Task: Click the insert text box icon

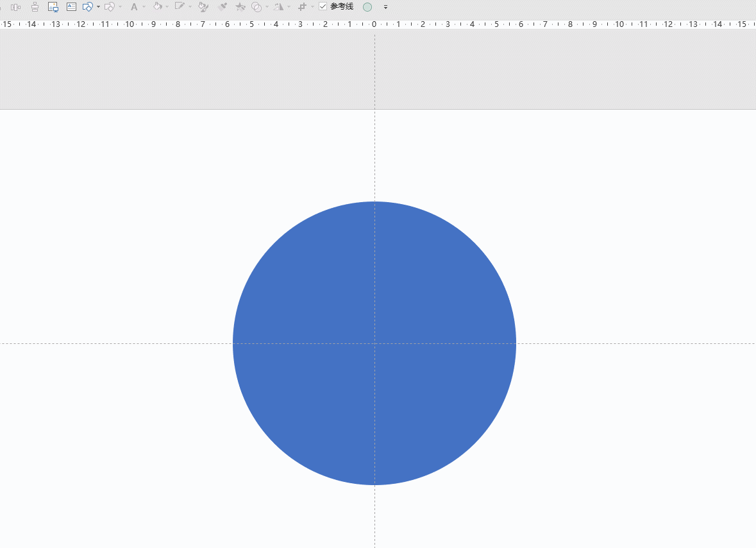Action: tap(71, 7)
